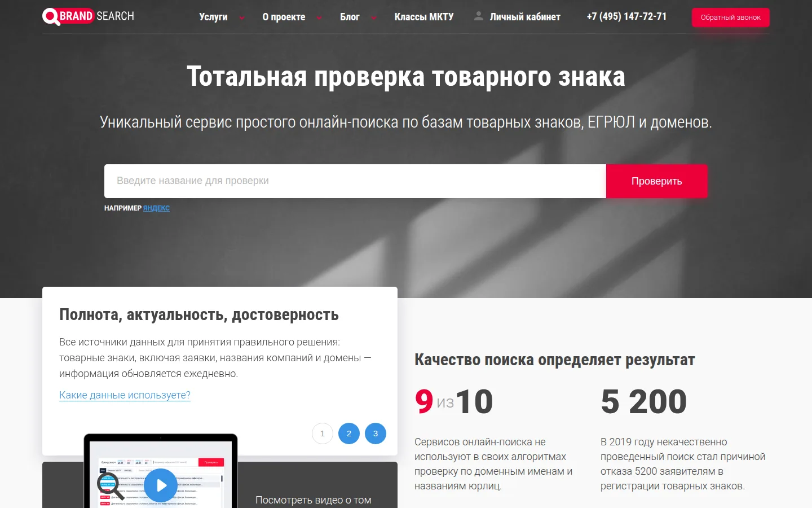Image resolution: width=812 pixels, height=508 pixels.
Task: Expand the Блог dropdown chevron
Action: [373, 17]
